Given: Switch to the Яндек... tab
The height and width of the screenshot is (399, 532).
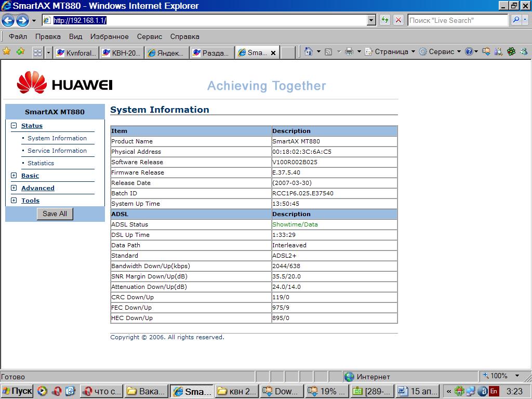Looking at the screenshot, I should click(x=167, y=52).
